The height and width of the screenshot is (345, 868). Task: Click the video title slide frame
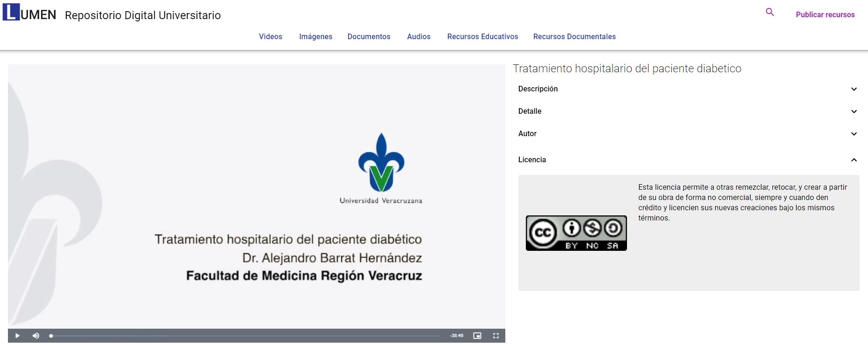point(256,196)
